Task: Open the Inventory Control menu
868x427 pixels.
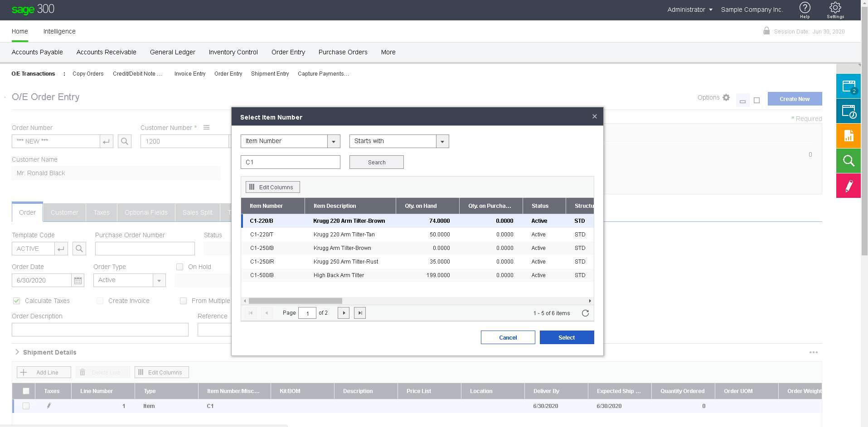Action: [x=233, y=52]
